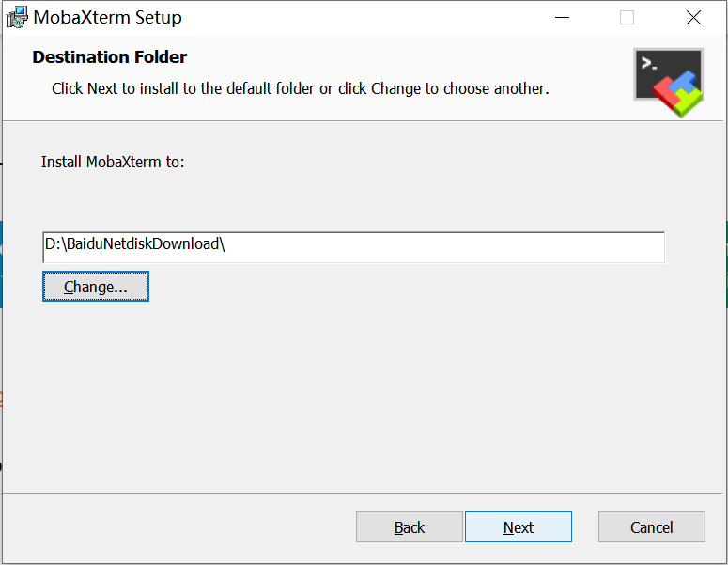This screenshot has height=565, width=728.
Task: Click the MobaXterm Setup title bar icon
Action: tap(17, 18)
